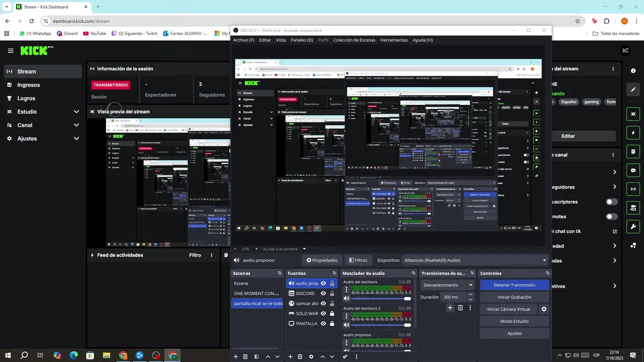Move selected source up in Fuentes
This screenshot has height=362, width=644.
[x=323, y=356]
